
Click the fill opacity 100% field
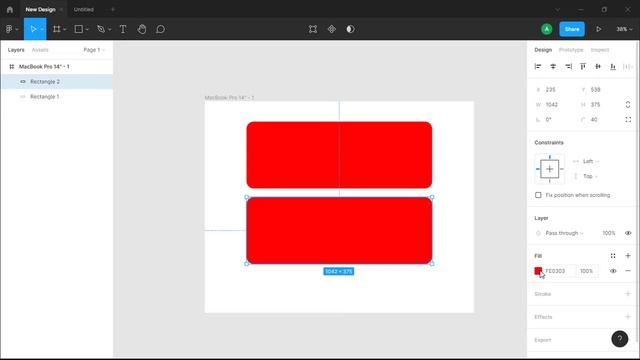tap(587, 271)
